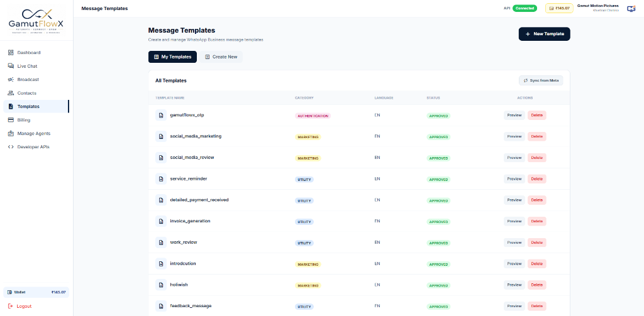Click the Logout link
This screenshot has height=316, width=644.
coord(19,306)
